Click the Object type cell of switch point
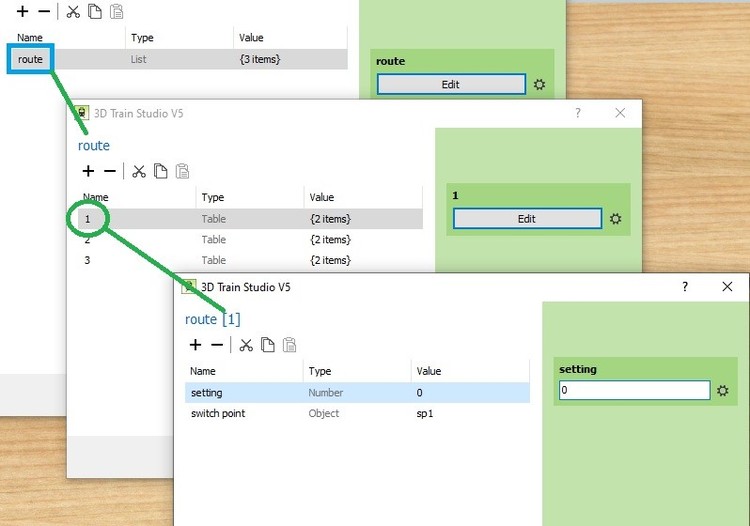Screen dimensions: 750x526 (324, 414)
